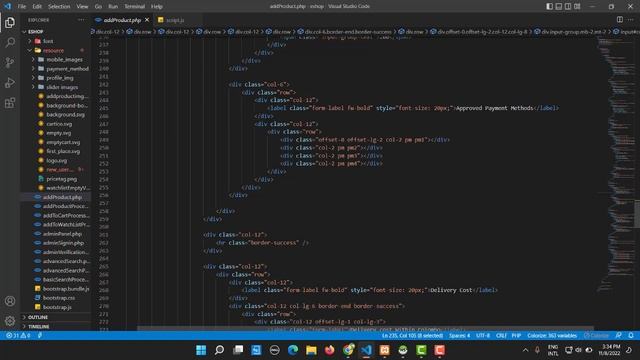Open background.svg file
The image size is (640, 360).
pos(56,114)
